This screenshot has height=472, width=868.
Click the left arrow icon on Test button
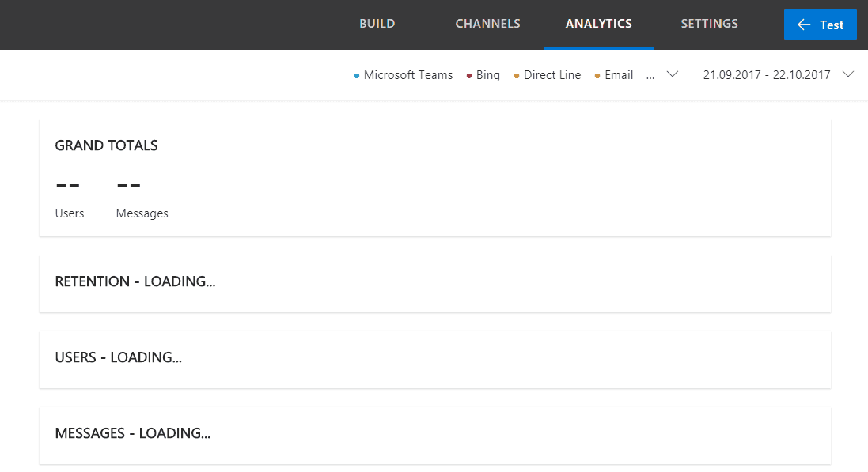click(804, 25)
